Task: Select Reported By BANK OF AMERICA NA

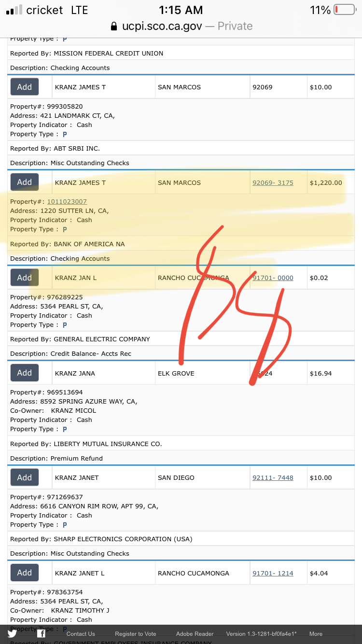Action: click(x=68, y=244)
